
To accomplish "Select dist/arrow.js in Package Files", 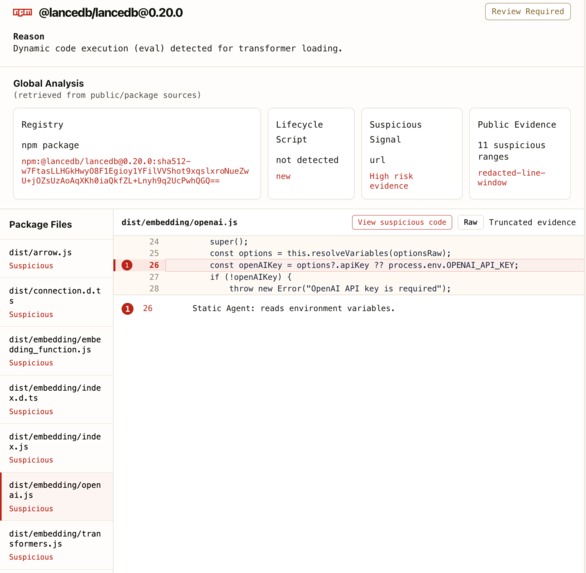I will 56,259.
